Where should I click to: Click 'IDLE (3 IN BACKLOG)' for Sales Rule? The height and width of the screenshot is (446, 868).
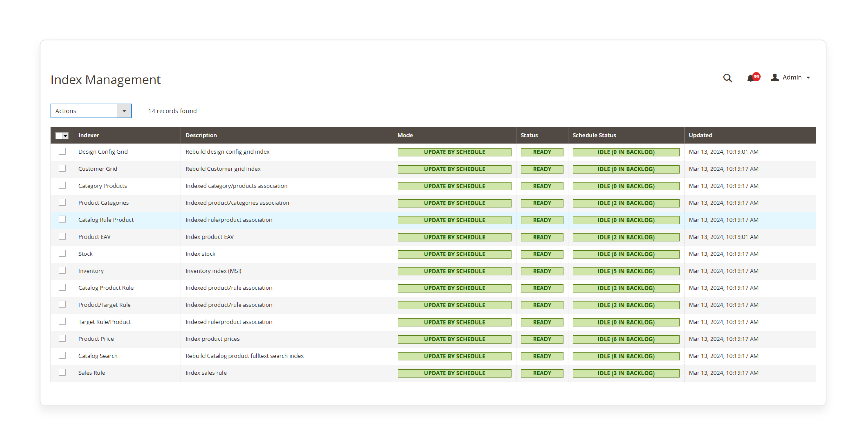626,373
